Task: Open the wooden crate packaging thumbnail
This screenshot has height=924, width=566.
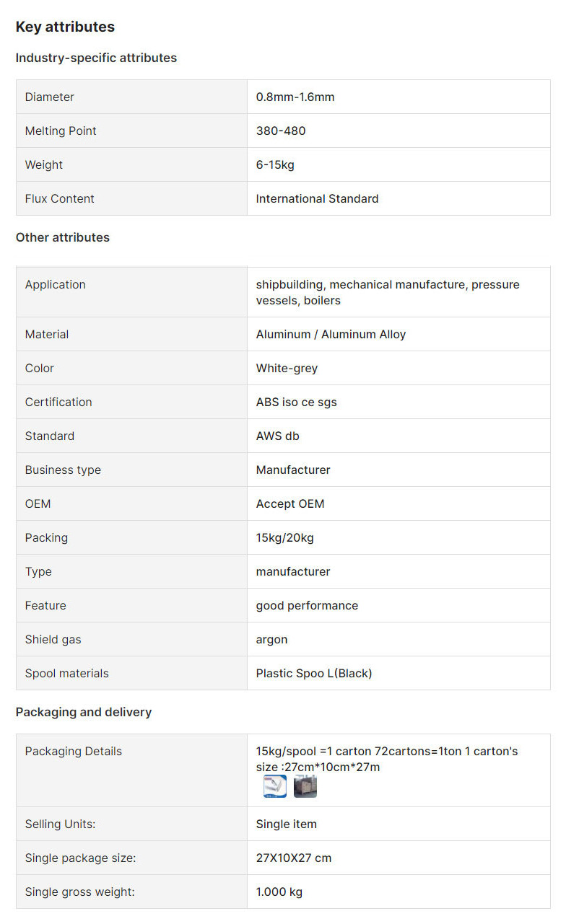Action: tap(305, 786)
